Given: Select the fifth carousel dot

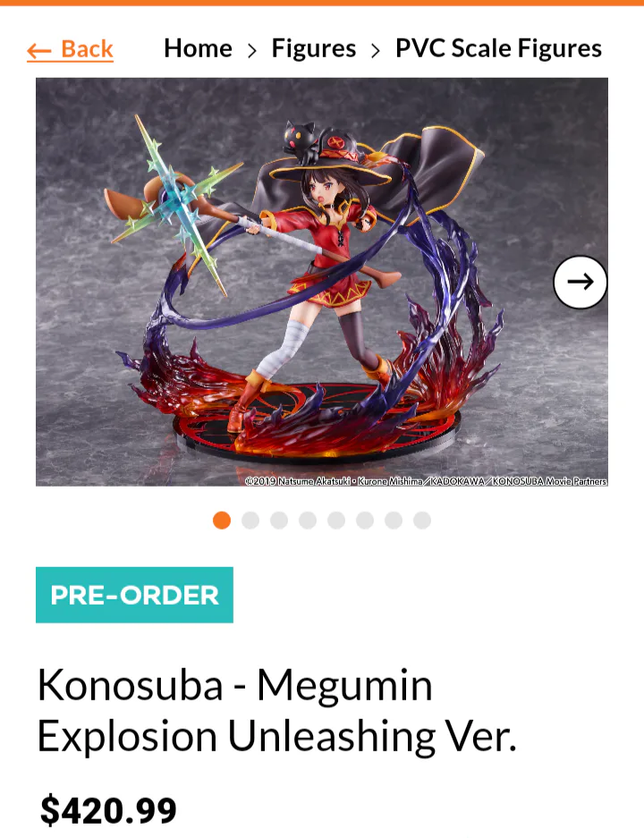Looking at the screenshot, I should coord(336,520).
